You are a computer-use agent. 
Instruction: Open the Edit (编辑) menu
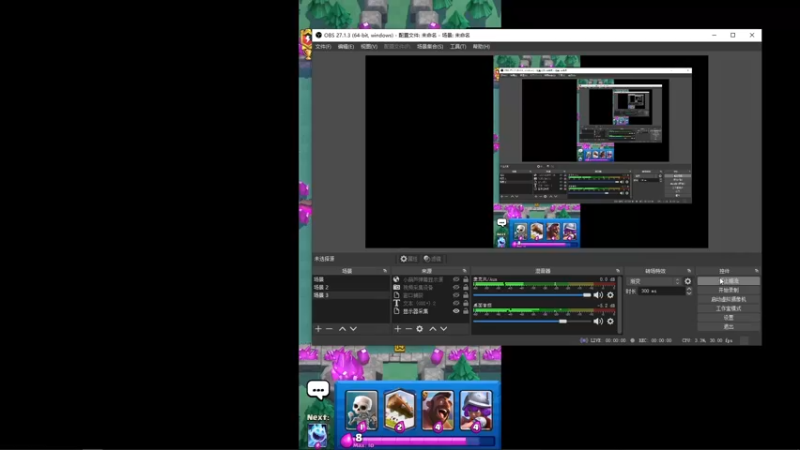(x=345, y=46)
